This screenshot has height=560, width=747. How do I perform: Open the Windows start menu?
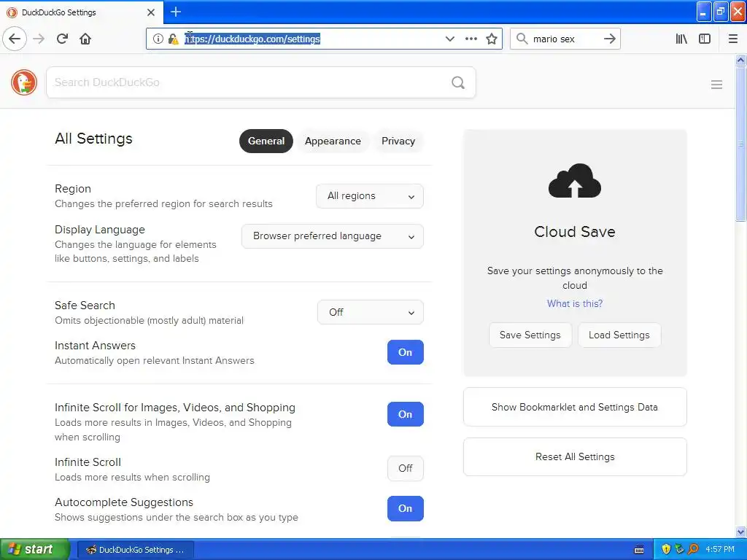pos(34,549)
